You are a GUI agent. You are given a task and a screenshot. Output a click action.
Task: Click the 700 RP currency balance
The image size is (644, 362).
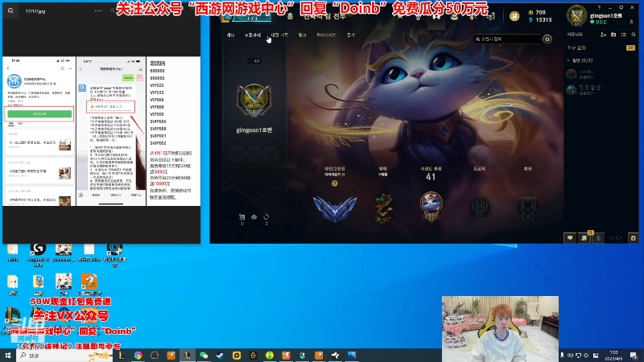pyautogui.click(x=537, y=13)
